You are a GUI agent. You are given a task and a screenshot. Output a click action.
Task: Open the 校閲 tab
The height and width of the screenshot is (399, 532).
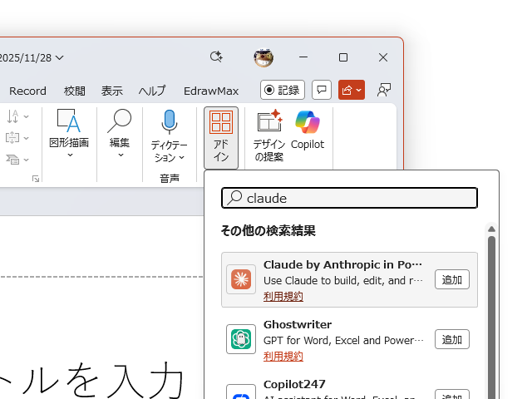click(x=74, y=91)
